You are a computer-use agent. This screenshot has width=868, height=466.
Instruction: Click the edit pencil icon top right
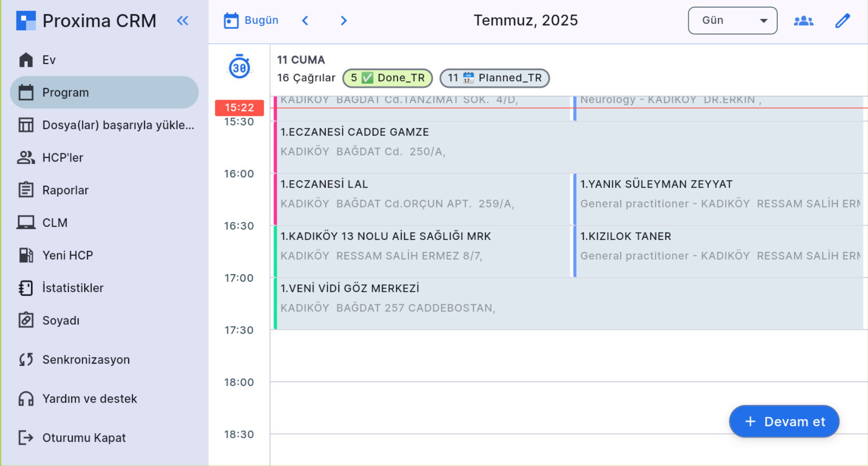tap(842, 20)
